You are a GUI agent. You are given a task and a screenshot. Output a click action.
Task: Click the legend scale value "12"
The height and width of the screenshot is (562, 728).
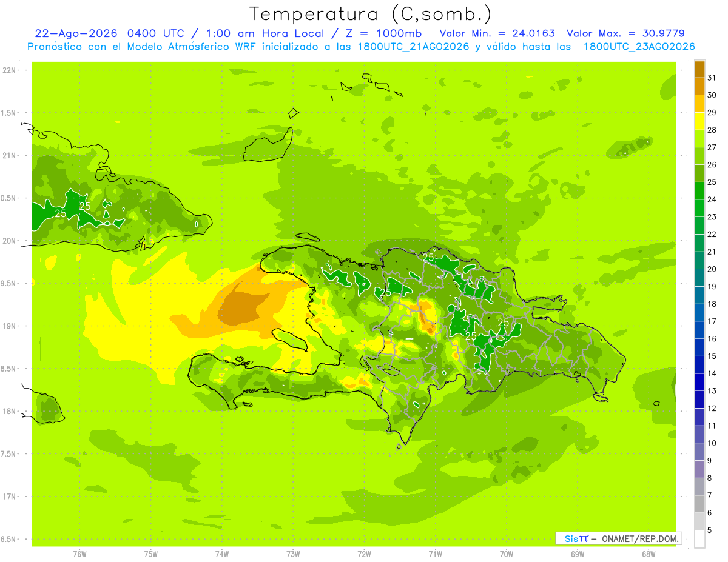tap(712, 409)
